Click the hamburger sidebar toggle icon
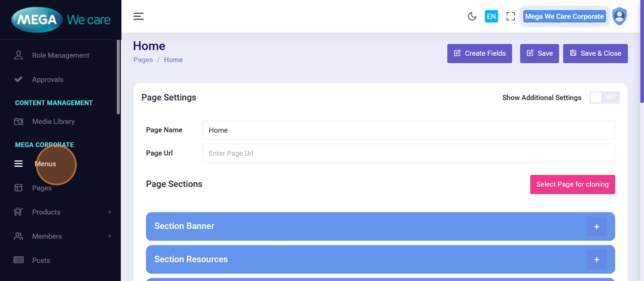This screenshot has width=644, height=281. tap(139, 16)
